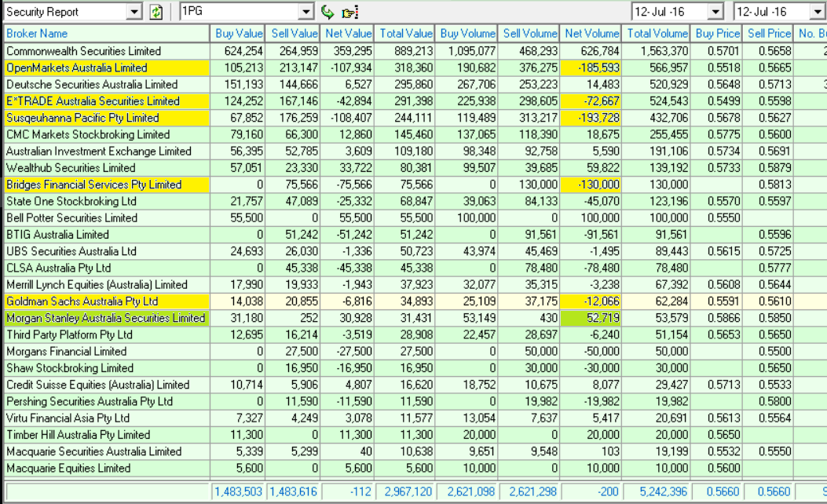Click into the first 12-Jul-16 date field
The image size is (827, 504).
(x=671, y=12)
